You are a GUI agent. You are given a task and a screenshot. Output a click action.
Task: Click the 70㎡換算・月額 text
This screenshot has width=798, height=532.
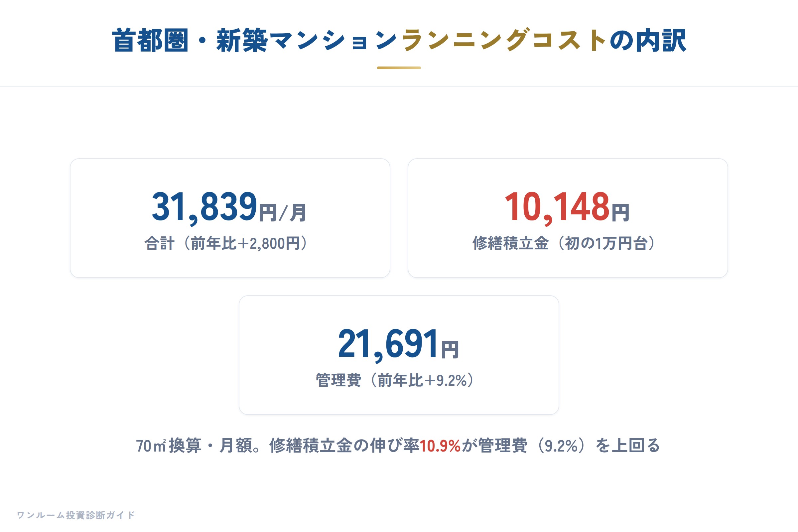click(193, 446)
